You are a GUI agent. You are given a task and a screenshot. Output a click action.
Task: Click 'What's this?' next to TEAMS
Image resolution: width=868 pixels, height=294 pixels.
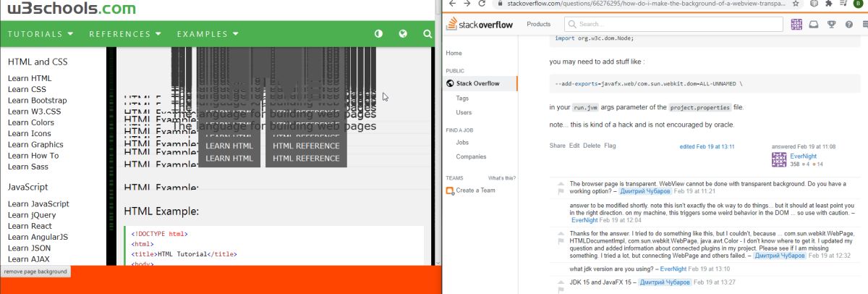502,177
